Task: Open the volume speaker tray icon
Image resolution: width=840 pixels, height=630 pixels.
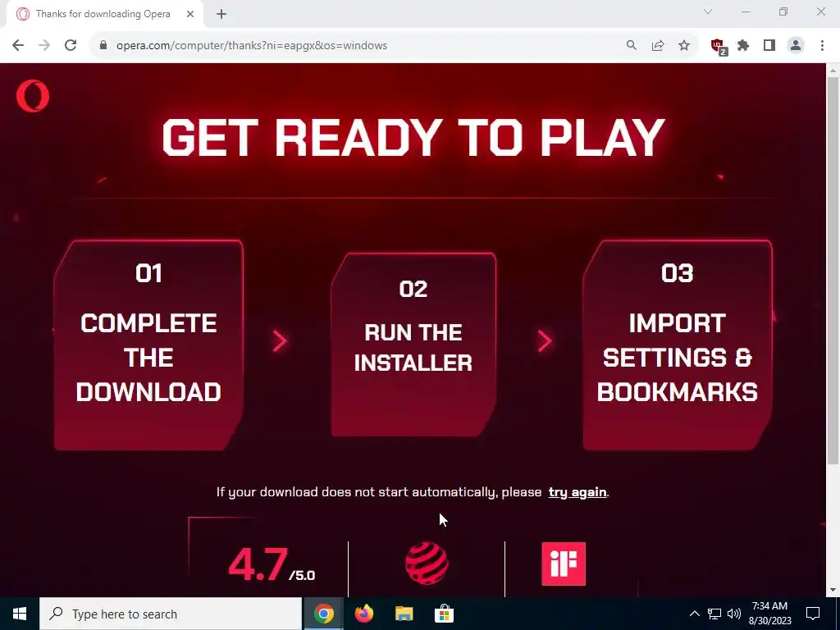Action: coord(734,614)
